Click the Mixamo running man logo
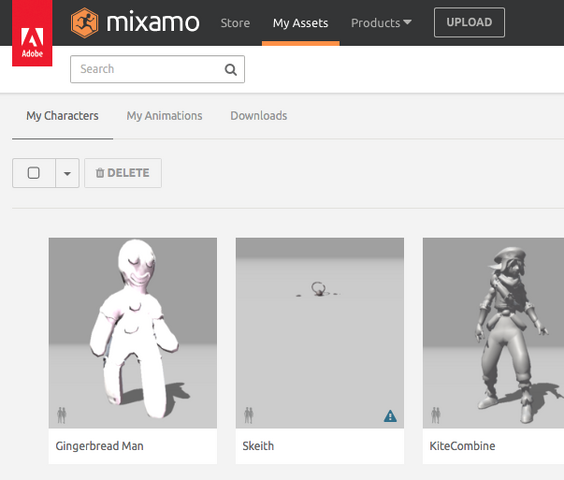This screenshot has height=480, width=564. (85, 23)
